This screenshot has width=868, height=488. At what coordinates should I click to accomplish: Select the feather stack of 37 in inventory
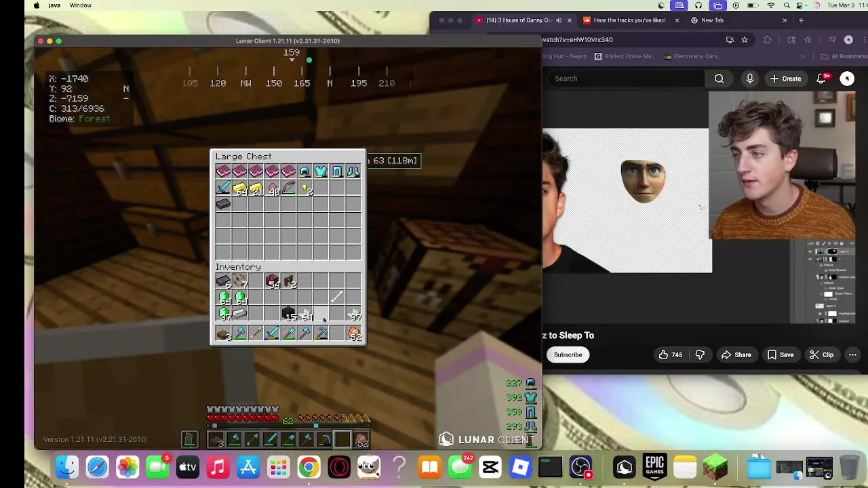point(353,313)
